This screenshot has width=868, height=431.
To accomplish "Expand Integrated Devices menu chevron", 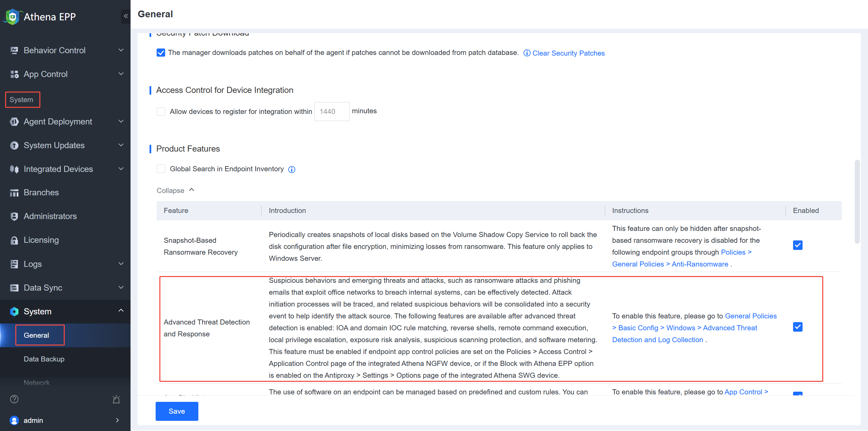I will 121,169.
